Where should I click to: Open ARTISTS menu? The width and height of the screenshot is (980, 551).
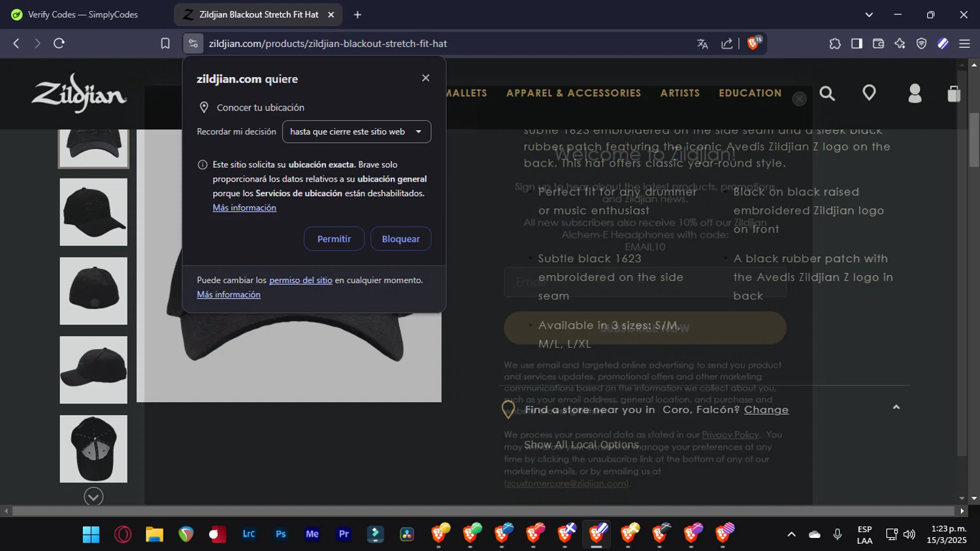point(679,93)
